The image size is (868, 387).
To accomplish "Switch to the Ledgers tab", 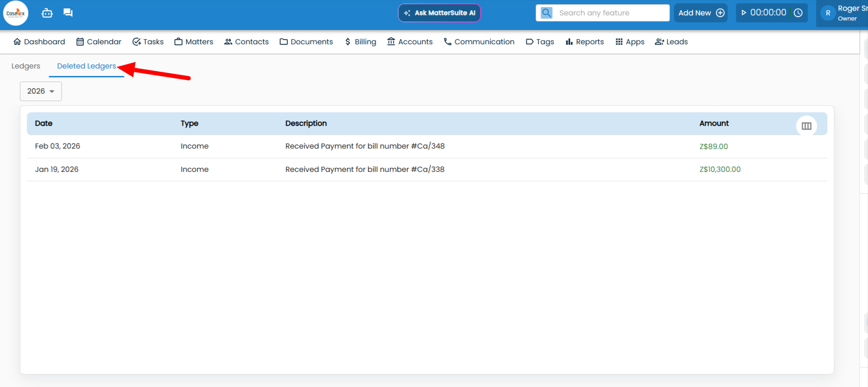I will tap(26, 66).
